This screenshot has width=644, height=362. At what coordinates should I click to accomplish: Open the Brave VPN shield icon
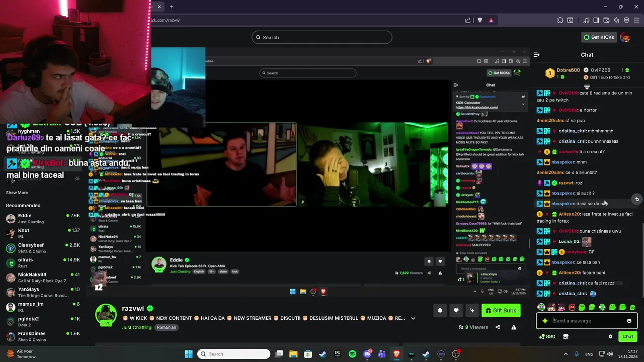pos(626,20)
